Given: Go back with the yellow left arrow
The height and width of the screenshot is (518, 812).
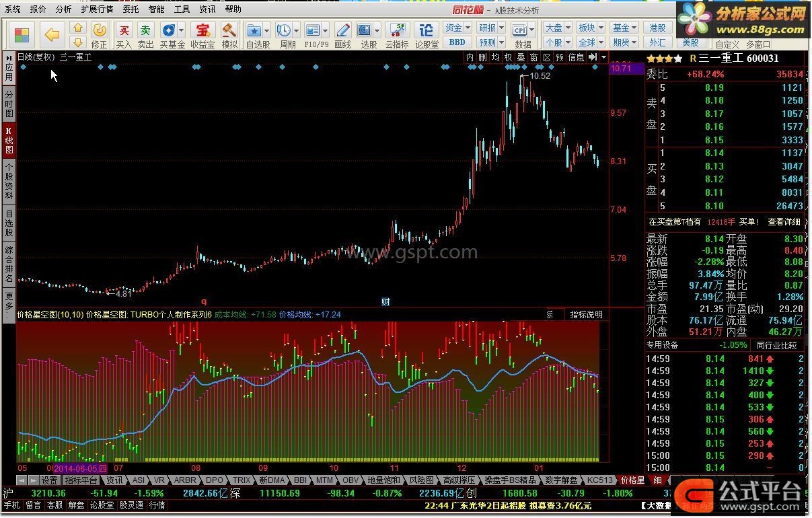Looking at the screenshot, I should (52, 34).
